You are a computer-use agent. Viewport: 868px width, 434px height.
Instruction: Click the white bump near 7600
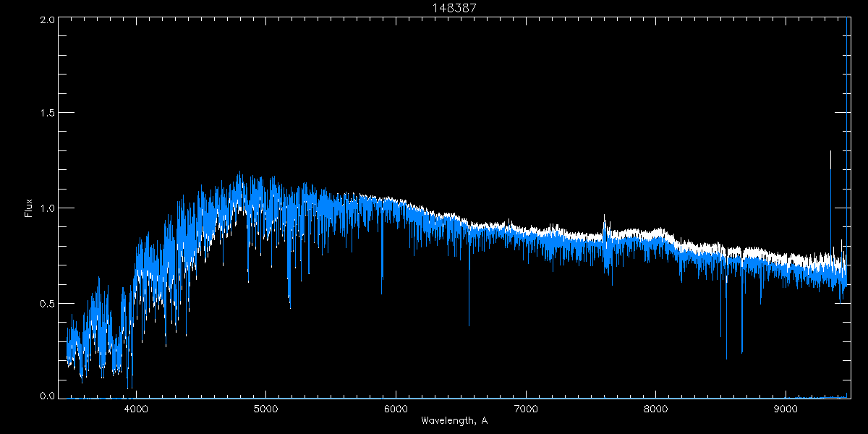tap(604, 224)
